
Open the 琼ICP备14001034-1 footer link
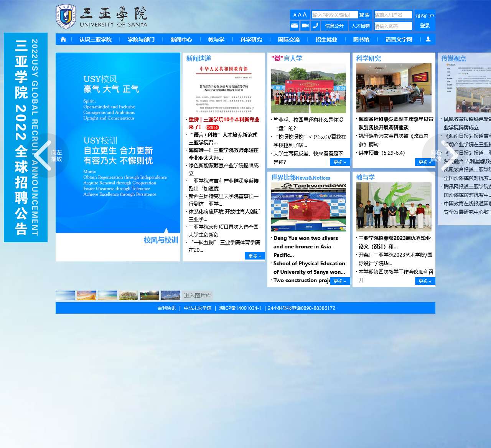pos(241,308)
